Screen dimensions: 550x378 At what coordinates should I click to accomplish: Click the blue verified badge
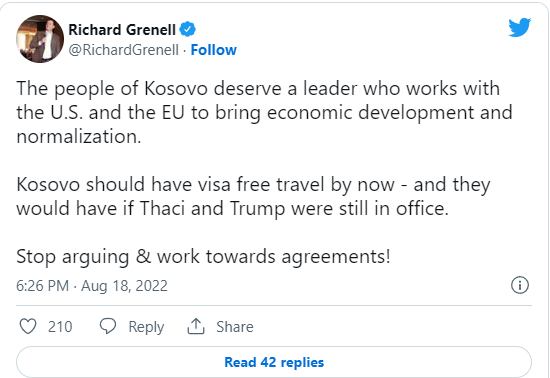tap(188, 29)
